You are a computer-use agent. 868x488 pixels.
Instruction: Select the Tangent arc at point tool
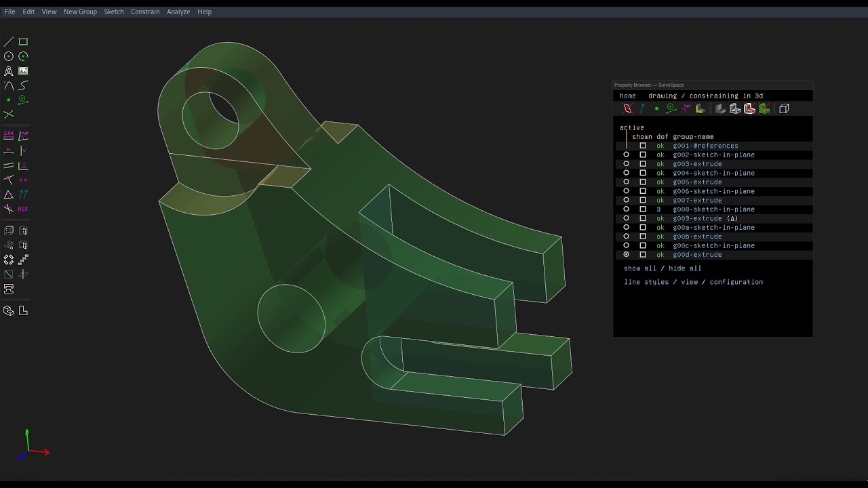9,85
